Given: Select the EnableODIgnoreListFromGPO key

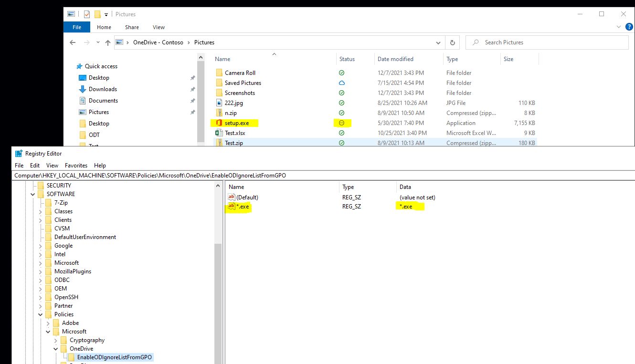Looking at the screenshot, I should [115, 357].
